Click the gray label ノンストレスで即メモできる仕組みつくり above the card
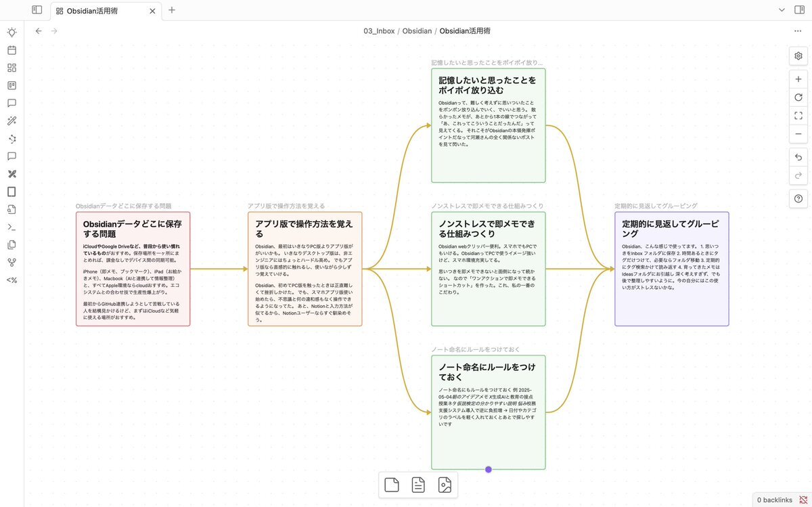The height and width of the screenshot is (507, 812). coord(487,206)
